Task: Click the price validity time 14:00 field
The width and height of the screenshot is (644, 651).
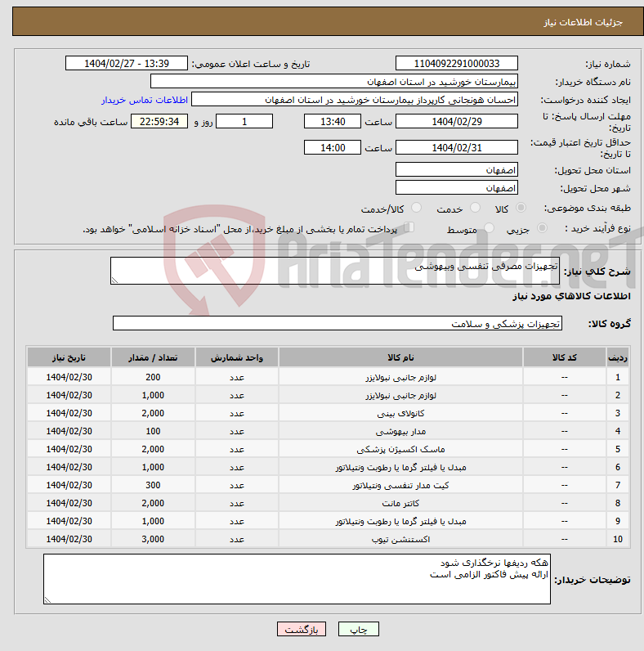Action: click(333, 147)
